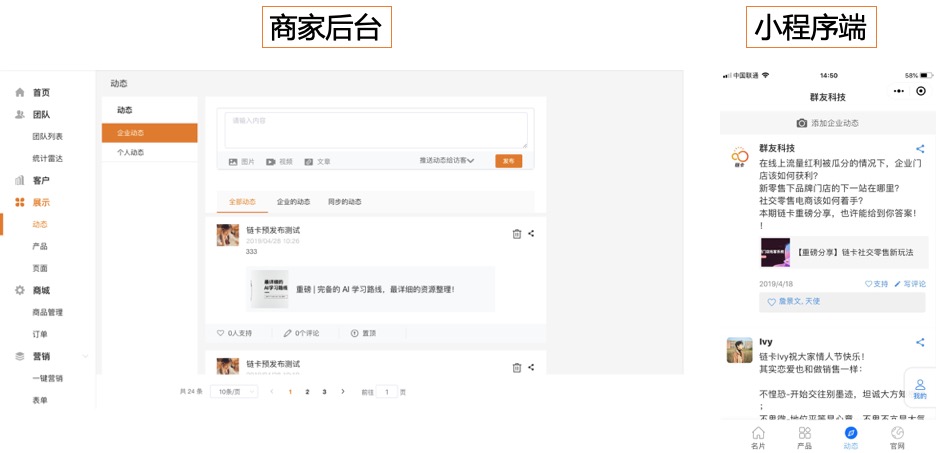
Task: Click the 图片 image upload icon
Action: pos(233,161)
